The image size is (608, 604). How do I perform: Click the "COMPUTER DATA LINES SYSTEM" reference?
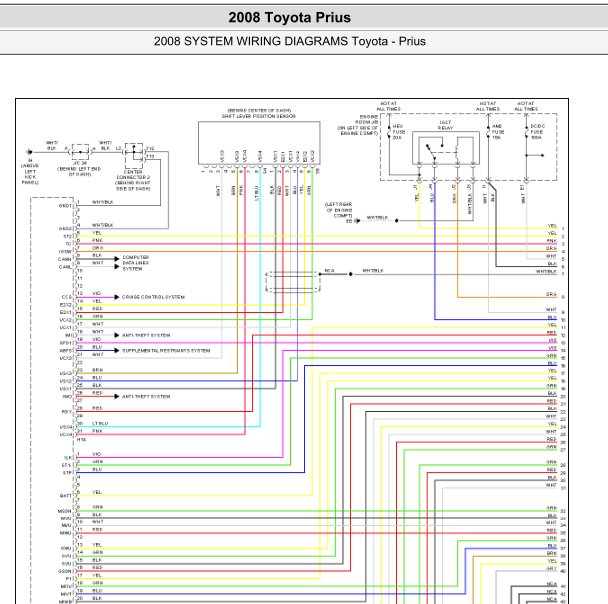tap(135, 263)
